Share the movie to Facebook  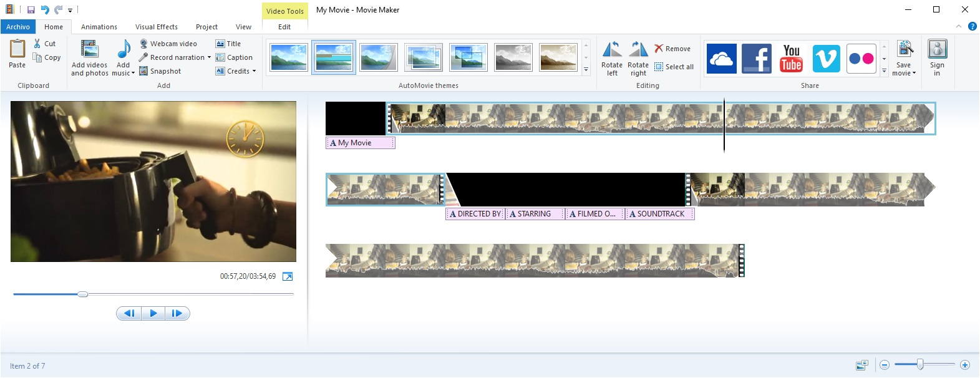[756, 59]
